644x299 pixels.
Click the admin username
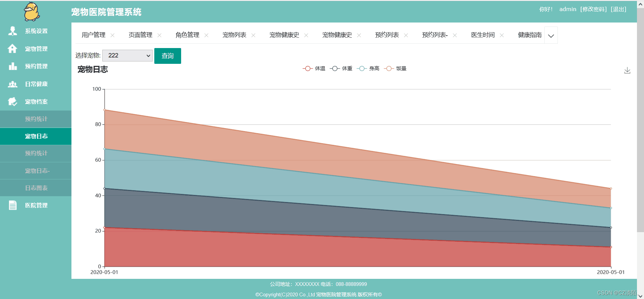(x=568, y=9)
